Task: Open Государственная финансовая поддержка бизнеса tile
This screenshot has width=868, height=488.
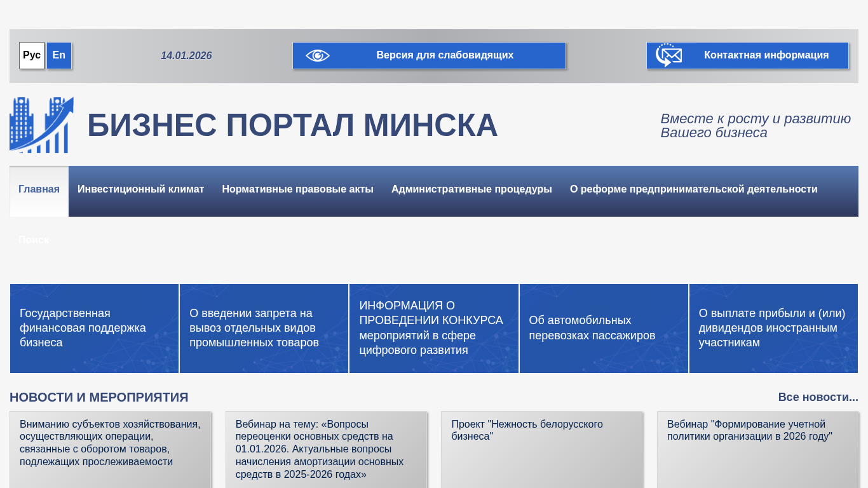Action: pyautogui.click(x=94, y=329)
